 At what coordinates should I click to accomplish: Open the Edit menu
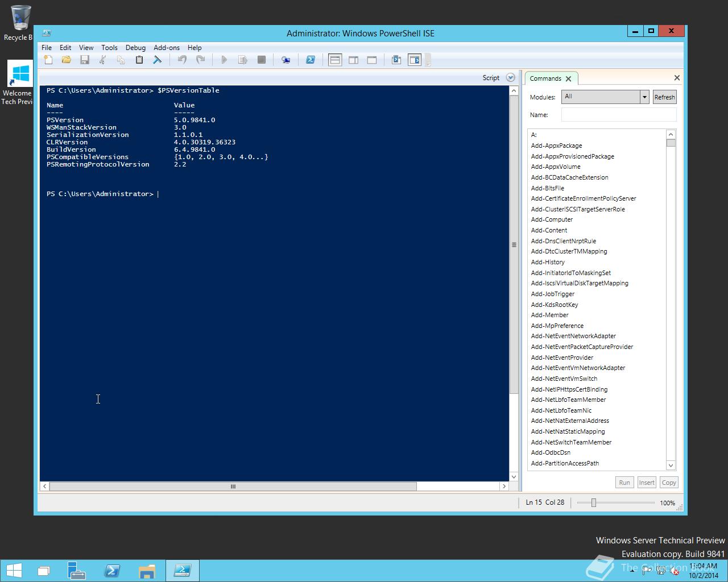point(65,48)
